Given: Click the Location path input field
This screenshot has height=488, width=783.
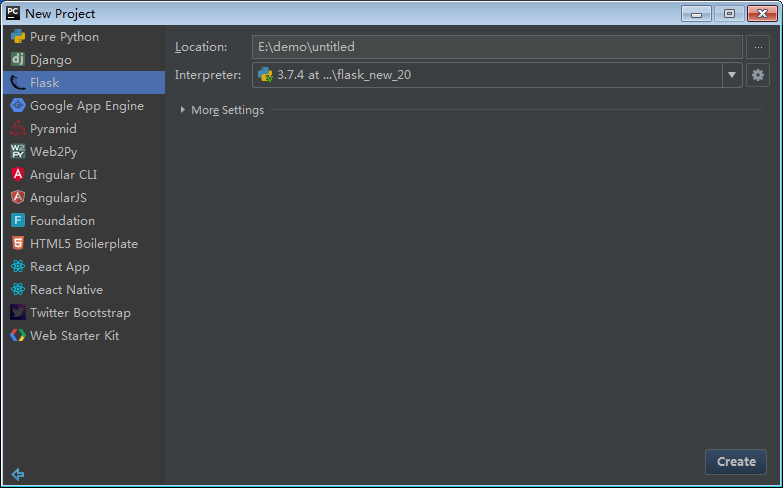Looking at the screenshot, I should pyautogui.click(x=497, y=47).
